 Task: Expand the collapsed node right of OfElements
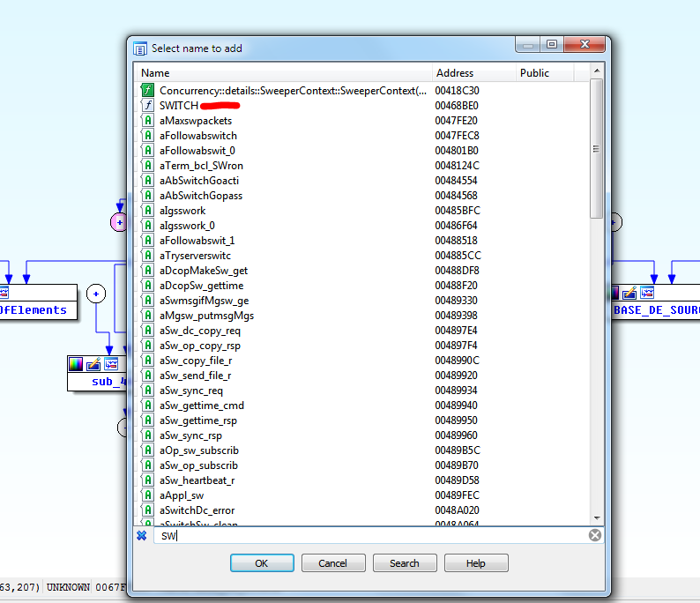(97, 294)
